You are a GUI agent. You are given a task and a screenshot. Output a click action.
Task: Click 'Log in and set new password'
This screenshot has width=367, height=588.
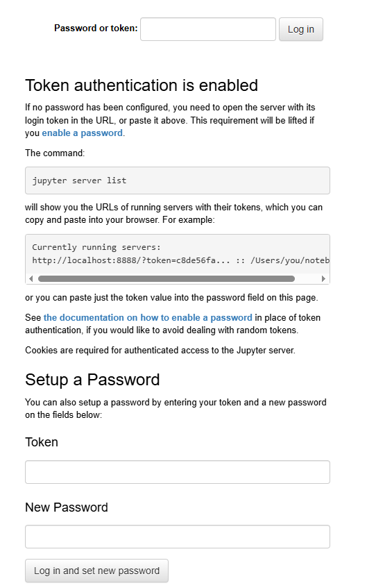[x=96, y=571]
